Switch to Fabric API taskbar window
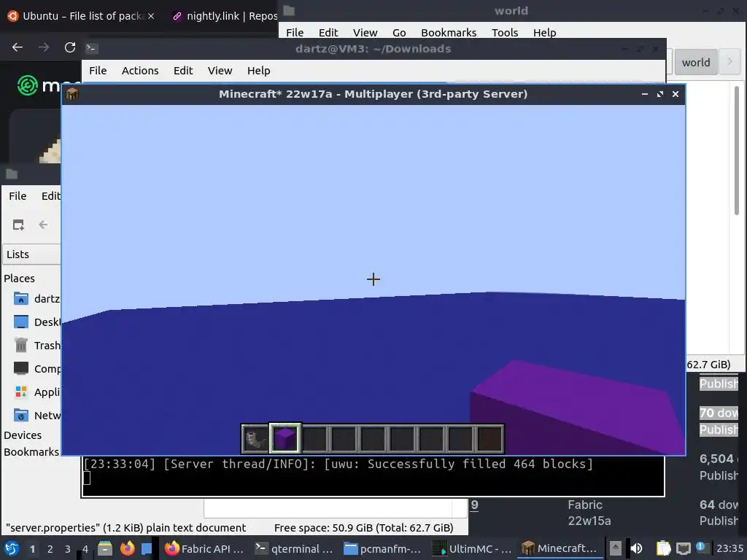 (205, 548)
